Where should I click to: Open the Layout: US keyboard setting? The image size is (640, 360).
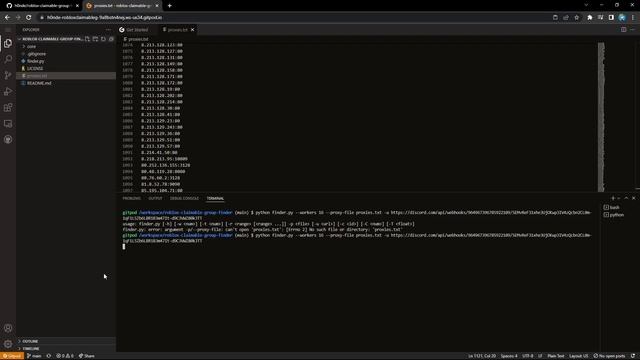[x=578, y=356]
